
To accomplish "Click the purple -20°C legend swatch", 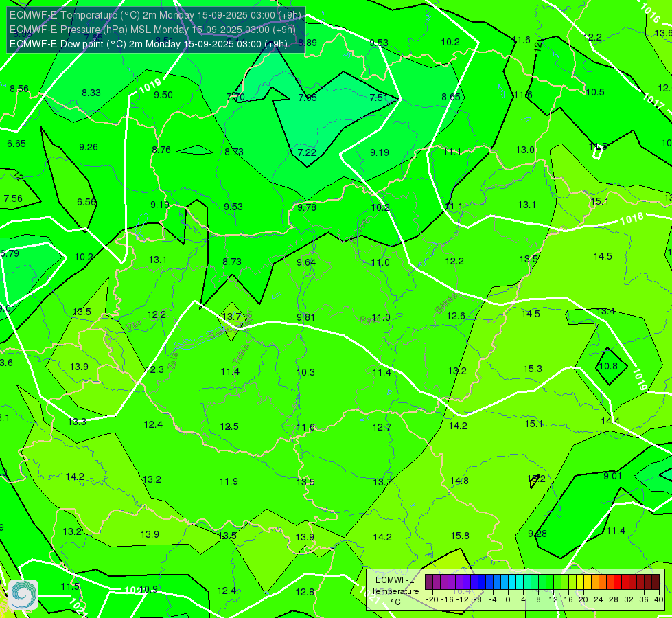I will tap(429, 582).
